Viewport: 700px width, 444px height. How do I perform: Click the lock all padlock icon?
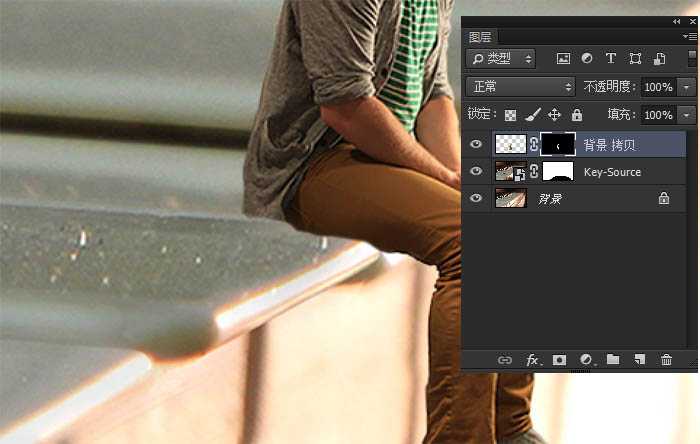(x=577, y=115)
